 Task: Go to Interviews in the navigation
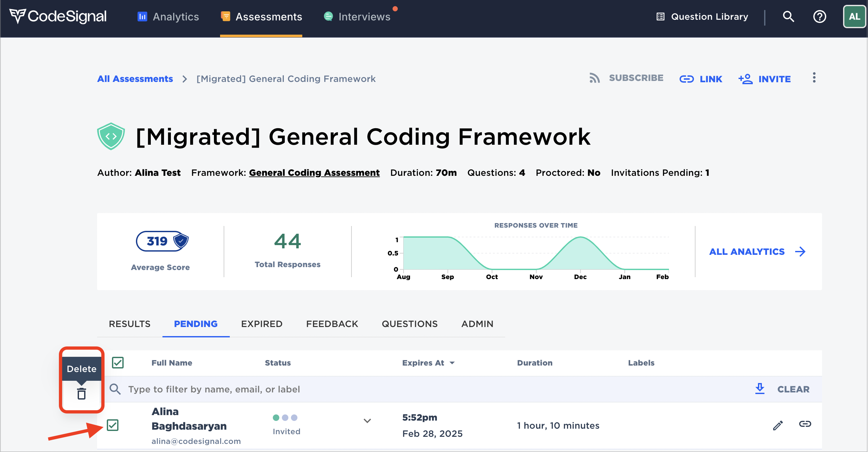[357, 17]
